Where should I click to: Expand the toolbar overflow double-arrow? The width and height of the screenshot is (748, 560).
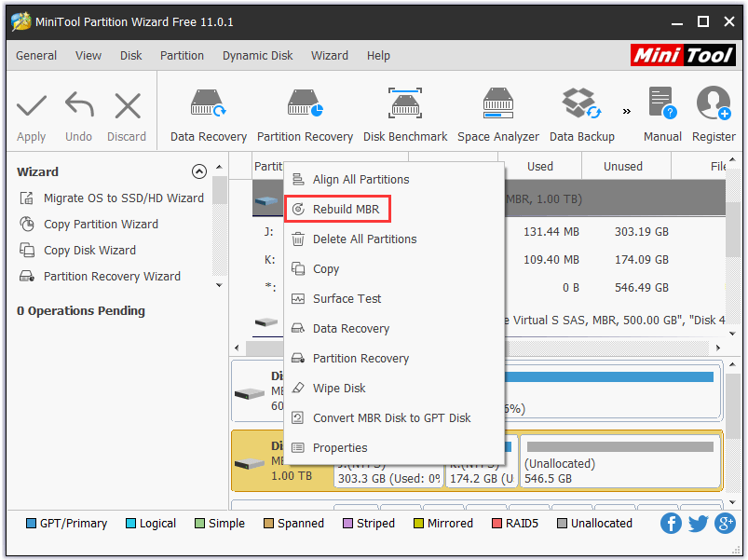626,110
